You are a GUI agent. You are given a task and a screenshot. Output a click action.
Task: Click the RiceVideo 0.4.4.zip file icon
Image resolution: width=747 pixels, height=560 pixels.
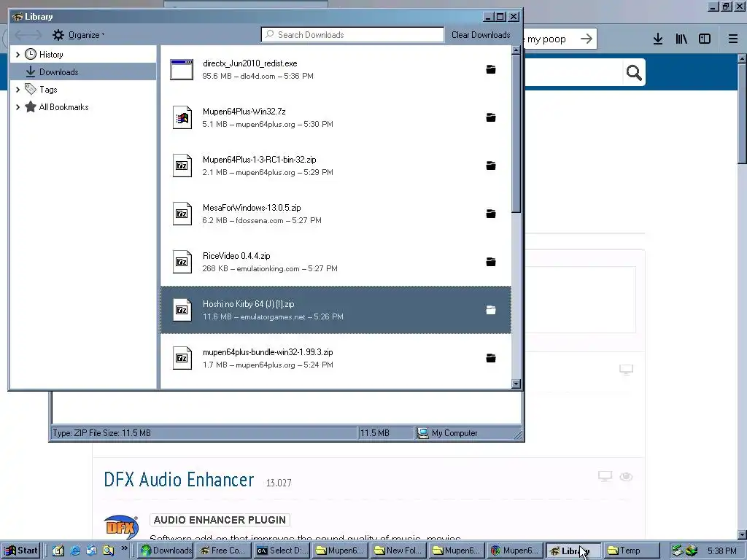182,262
